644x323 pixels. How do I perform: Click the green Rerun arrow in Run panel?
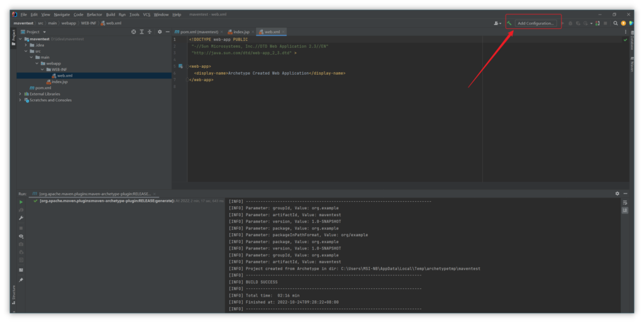coord(21,202)
